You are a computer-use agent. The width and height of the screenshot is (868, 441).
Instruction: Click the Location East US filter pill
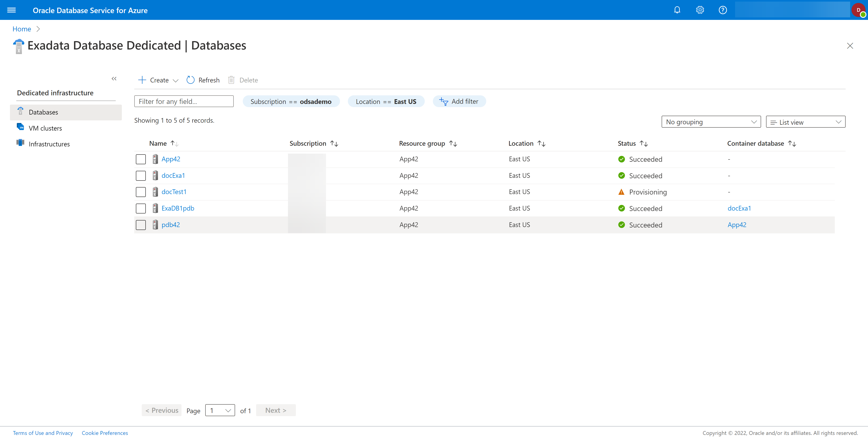[386, 101]
